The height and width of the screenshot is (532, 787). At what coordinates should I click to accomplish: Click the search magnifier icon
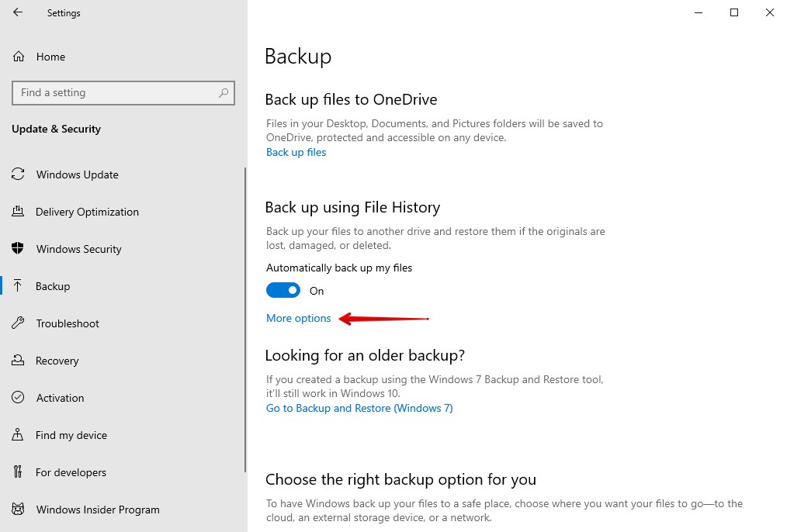point(224,93)
